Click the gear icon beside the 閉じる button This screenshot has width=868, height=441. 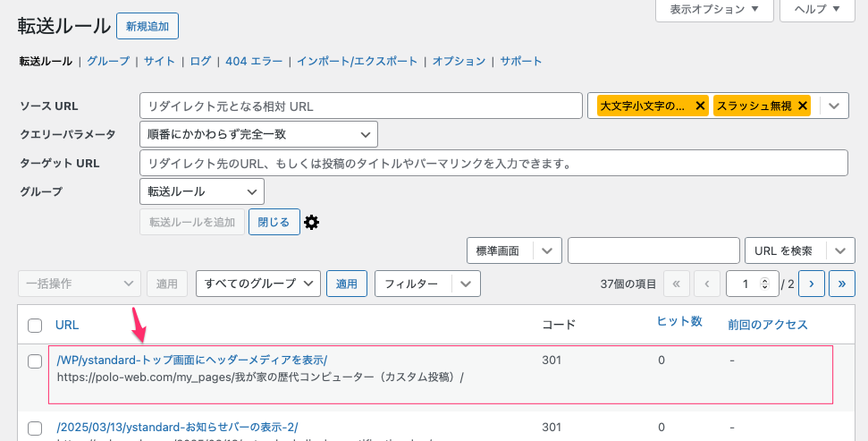click(x=311, y=222)
